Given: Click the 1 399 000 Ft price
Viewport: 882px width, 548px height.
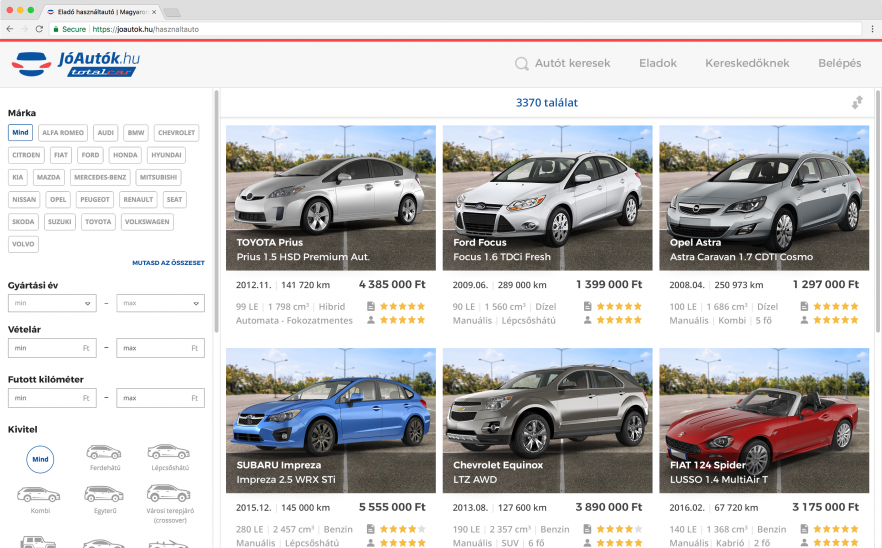Looking at the screenshot, I should point(609,284).
